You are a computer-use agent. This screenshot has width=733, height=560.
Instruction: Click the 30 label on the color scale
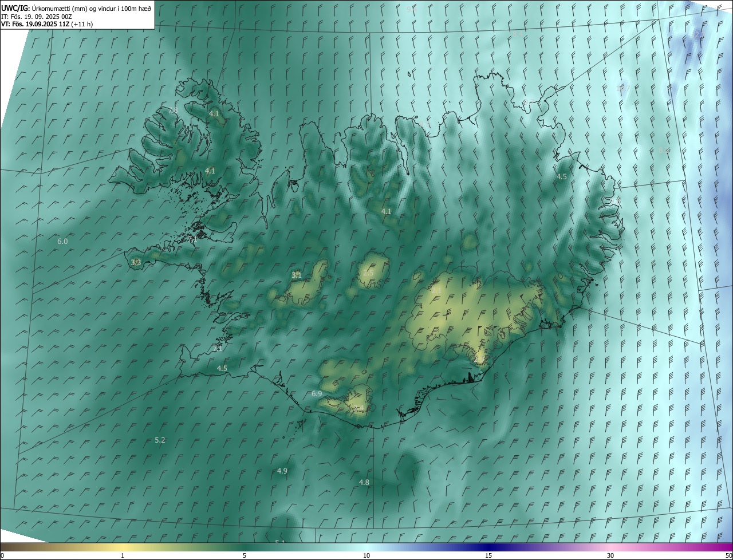pyautogui.click(x=610, y=556)
